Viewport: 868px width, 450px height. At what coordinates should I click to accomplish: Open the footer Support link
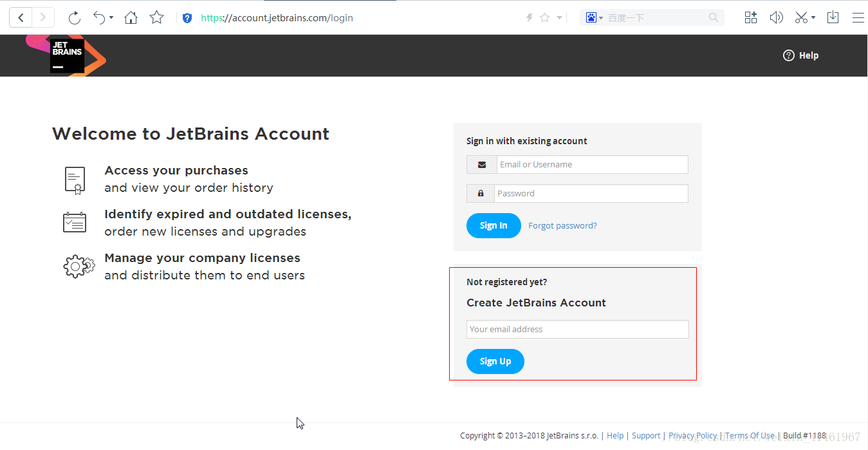pyautogui.click(x=646, y=436)
